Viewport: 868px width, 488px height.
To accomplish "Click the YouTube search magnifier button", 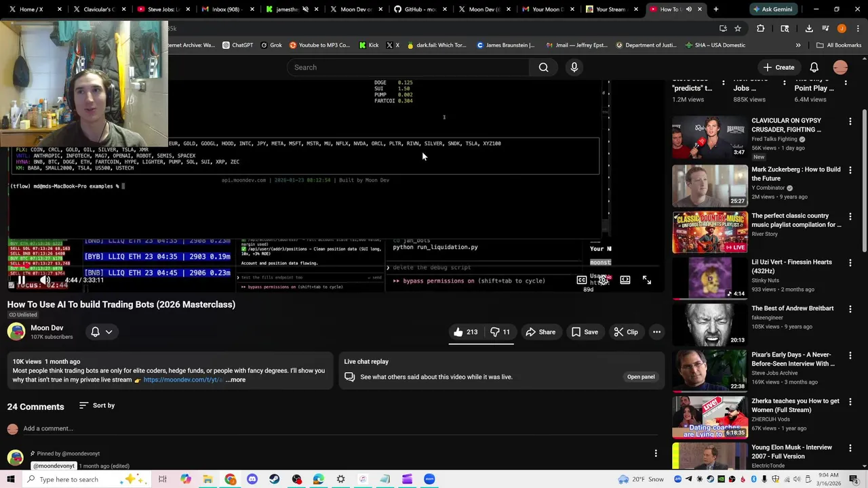I will [x=543, y=67].
